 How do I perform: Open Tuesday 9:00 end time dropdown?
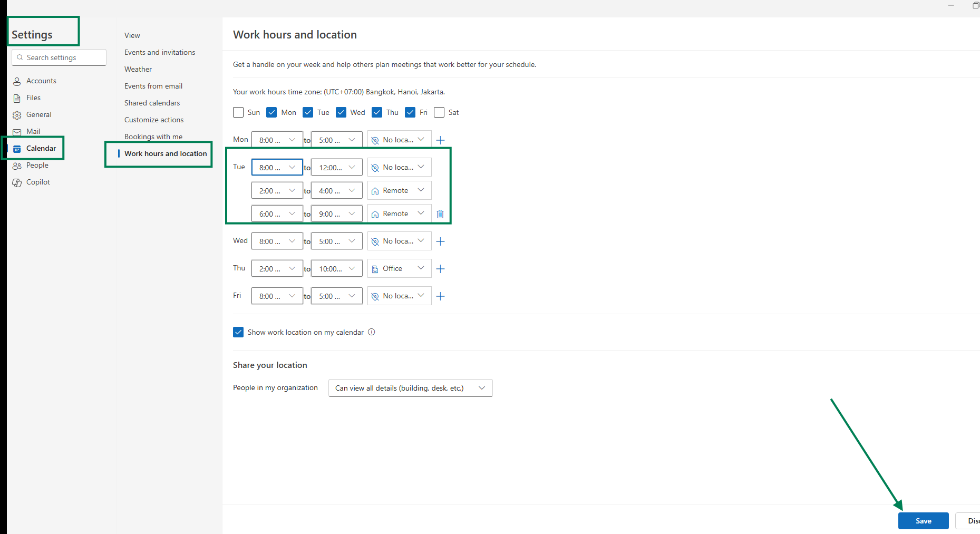tap(337, 214)
